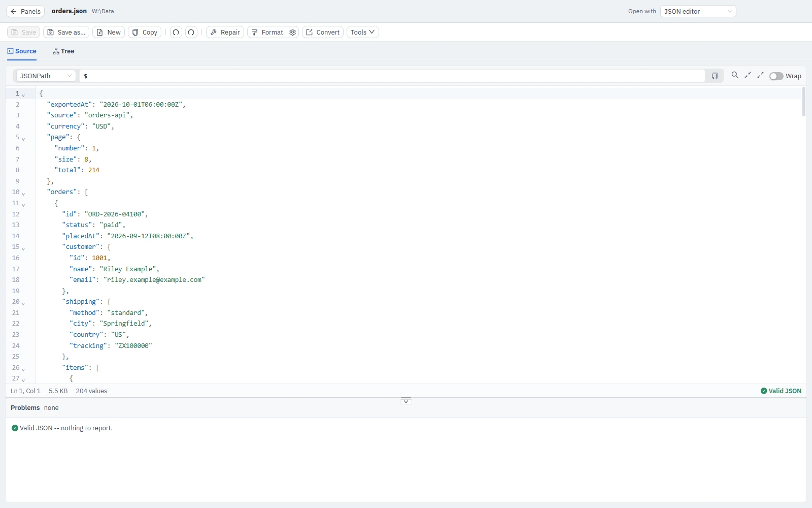Click the "ZX100000" tracking value
The image size is (812, 508).
click(x=133, y=346)
